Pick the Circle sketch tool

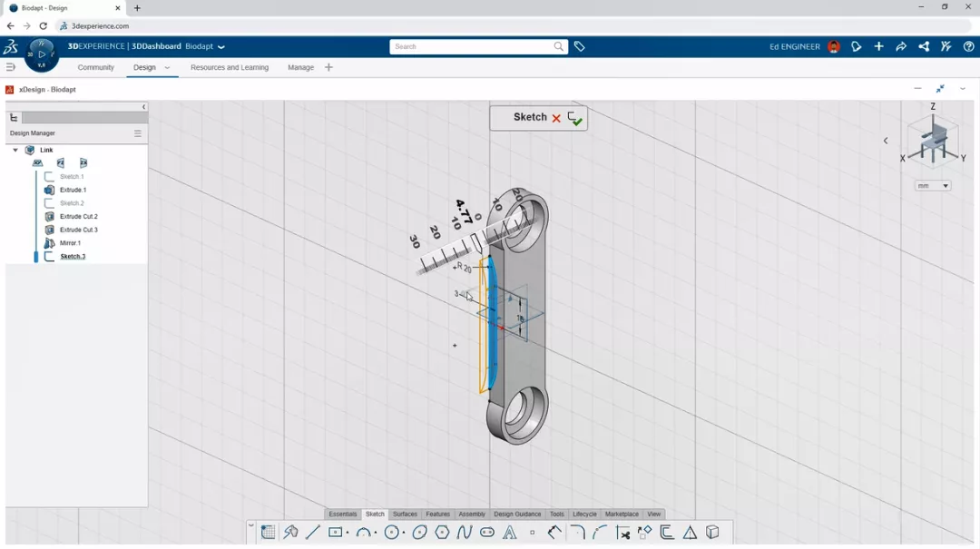pyautogui.click(x=392, y=533)
